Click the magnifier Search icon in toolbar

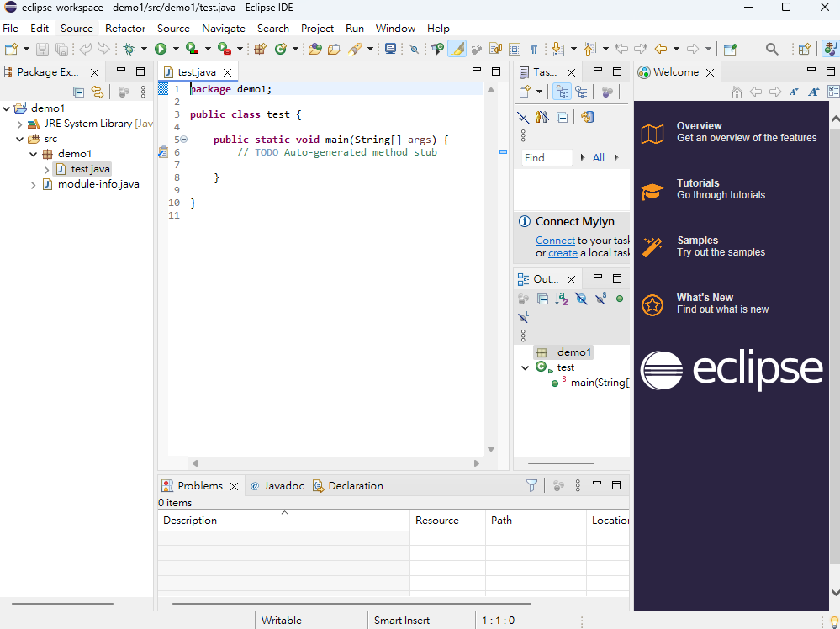(772, 50)
